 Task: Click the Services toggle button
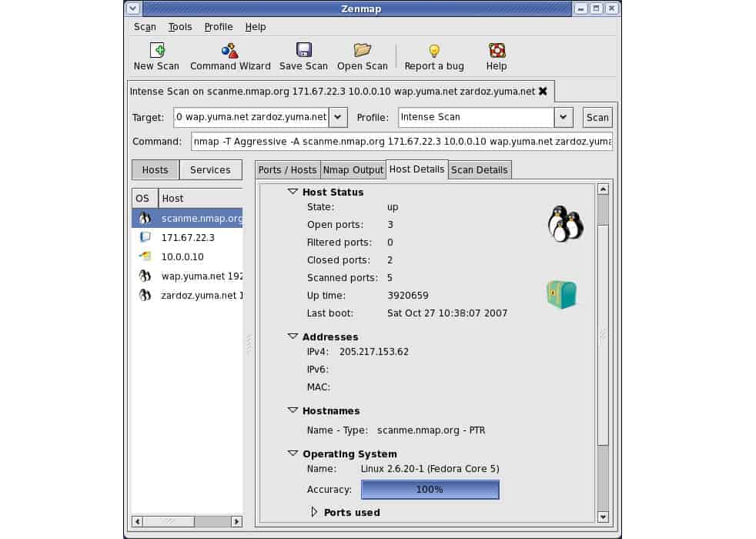(210, 169)
